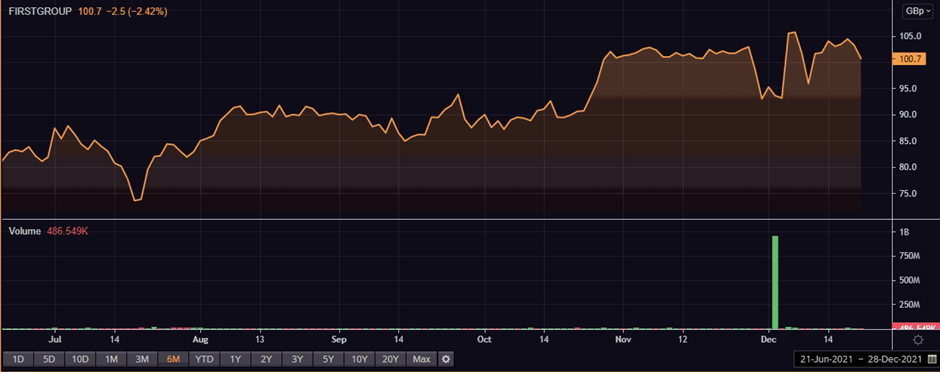Click the FIRSTGROUP ticker label
The width and height of the screenshot is (940, 372).
pos(41,11)
